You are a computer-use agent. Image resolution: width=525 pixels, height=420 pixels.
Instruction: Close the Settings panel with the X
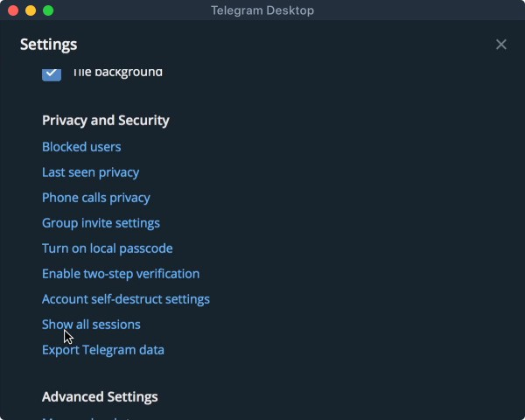(501, 45)
